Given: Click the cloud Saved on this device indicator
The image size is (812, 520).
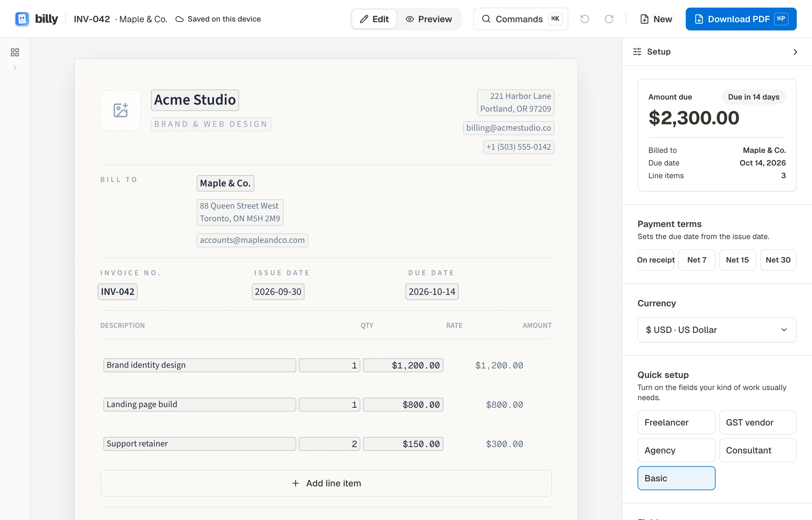Looking at the screenshot, I should 218,19.
